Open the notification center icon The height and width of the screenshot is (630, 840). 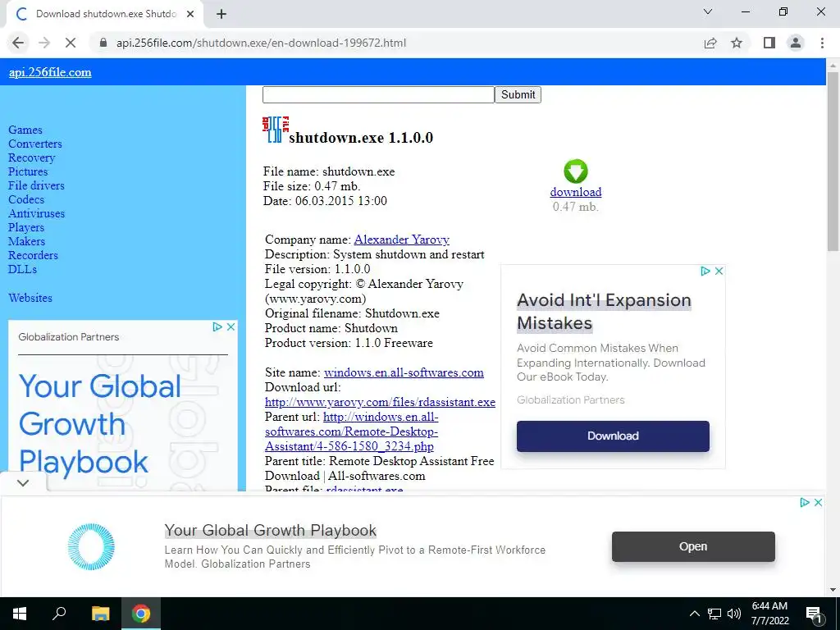pos(814,614)
